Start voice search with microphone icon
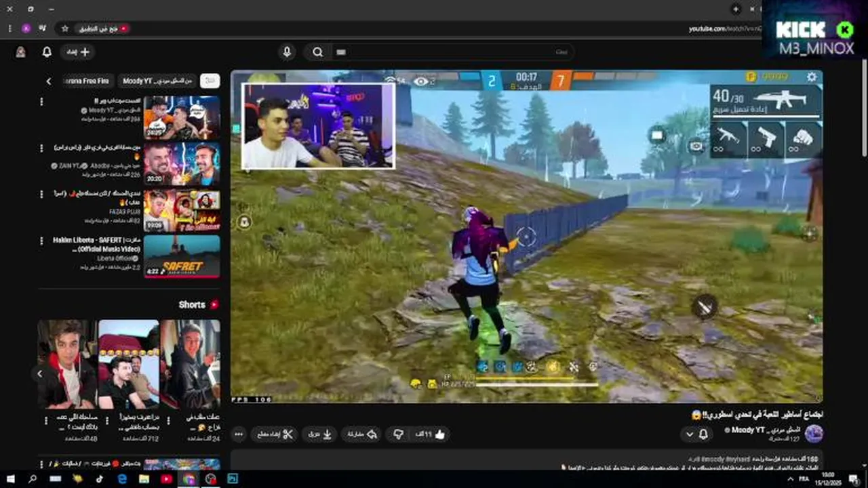This screenshot has height=488, width=868. pos(288,52)
